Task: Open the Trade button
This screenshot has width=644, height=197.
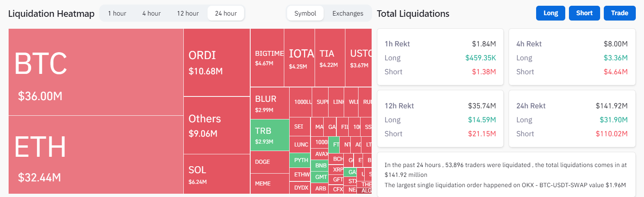Action: 619,13
